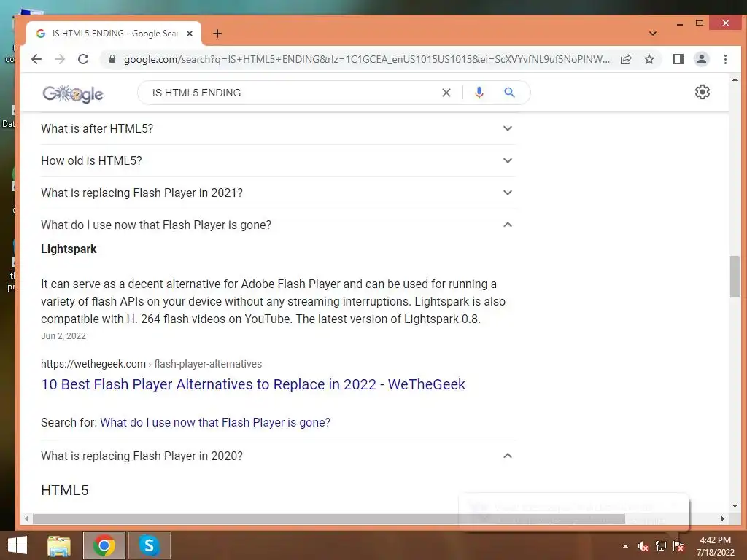Image resolution: width=747 pixels, height=560 pixels.
Task: Click the horizontal scrollbar thumb
Action: tap(329, 518)
